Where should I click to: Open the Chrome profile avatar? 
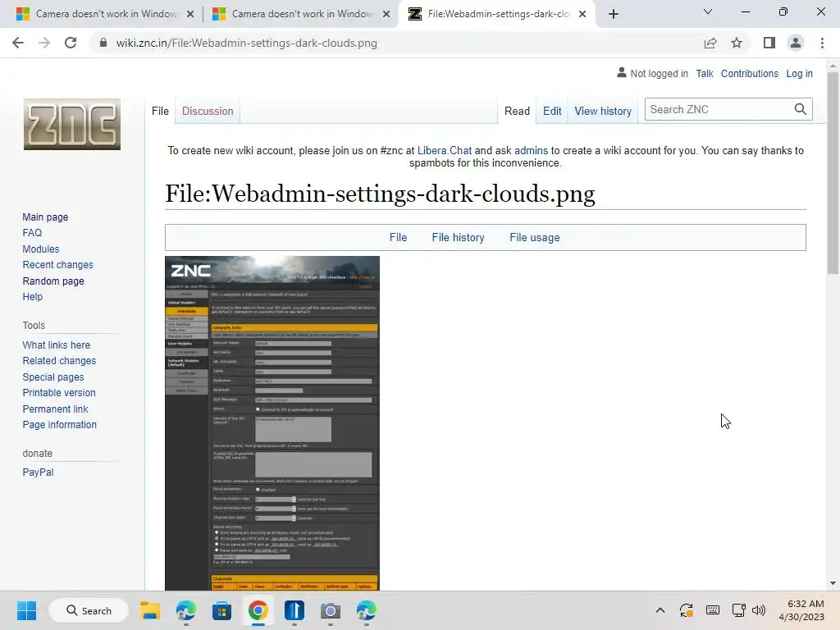coord(796,43)
